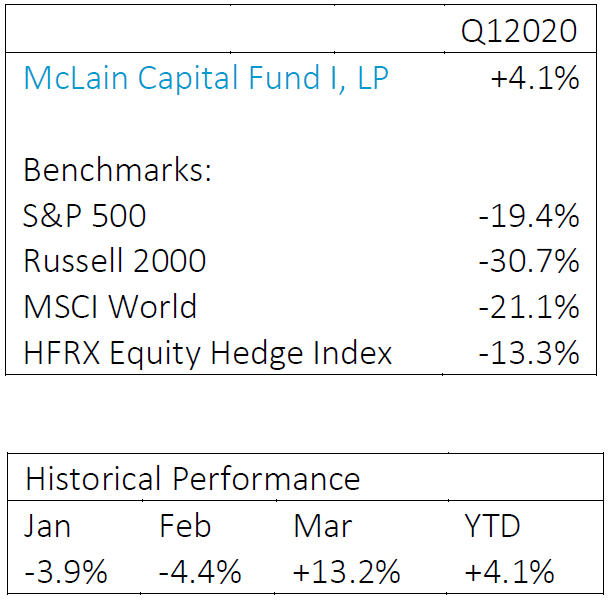This screenshot has height=601, width=608.
Task: Click the YTD column header
Action: tap(492, 526)
